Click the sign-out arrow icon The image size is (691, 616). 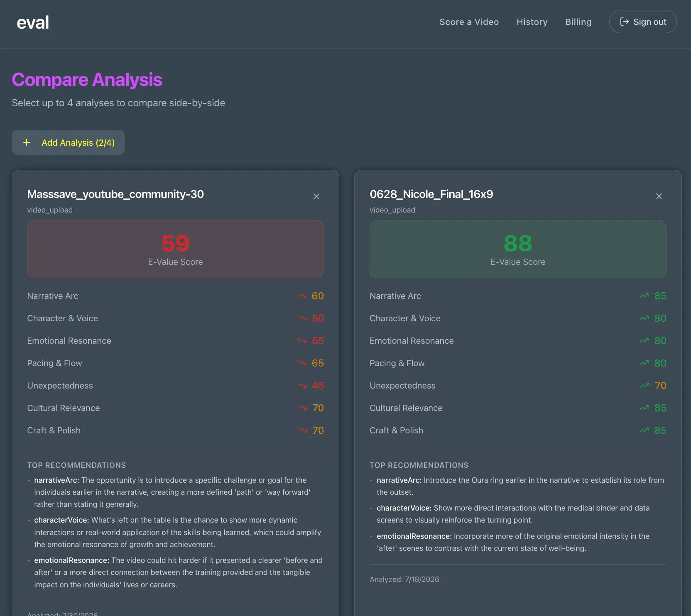(x=624, y=22)
